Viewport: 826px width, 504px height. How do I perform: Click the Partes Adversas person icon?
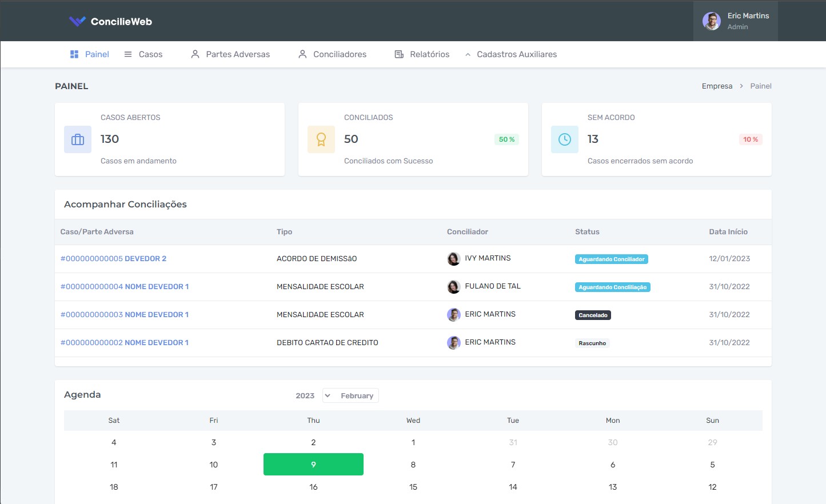click(195, 54)
